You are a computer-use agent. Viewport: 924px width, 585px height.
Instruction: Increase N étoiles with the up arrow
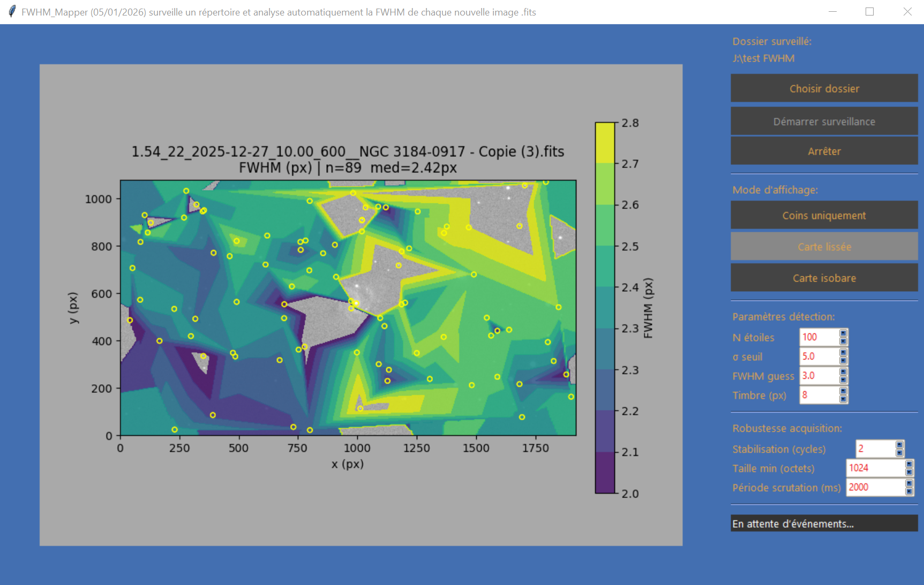843,333
